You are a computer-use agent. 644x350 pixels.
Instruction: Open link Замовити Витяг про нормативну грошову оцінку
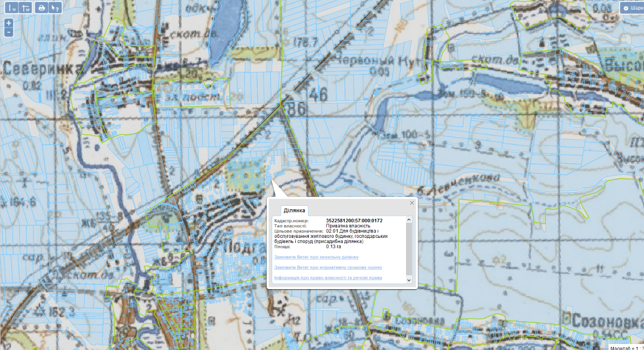[x=328, y=268]
